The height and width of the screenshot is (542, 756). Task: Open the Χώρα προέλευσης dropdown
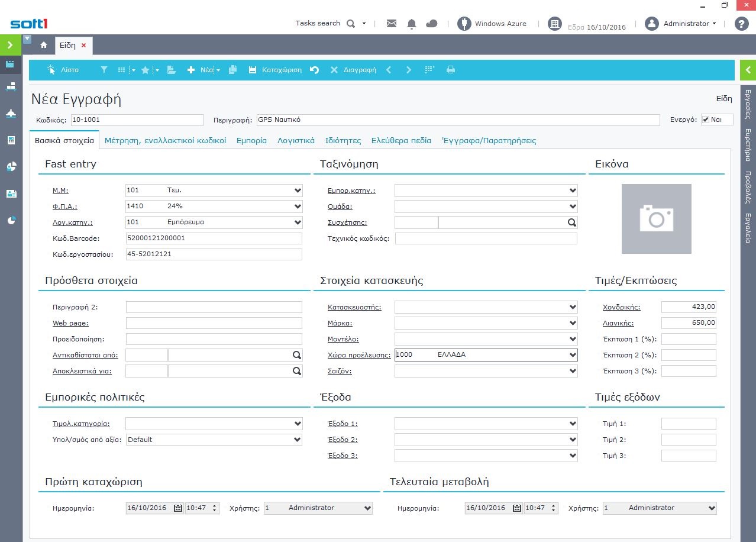point(572,355)
